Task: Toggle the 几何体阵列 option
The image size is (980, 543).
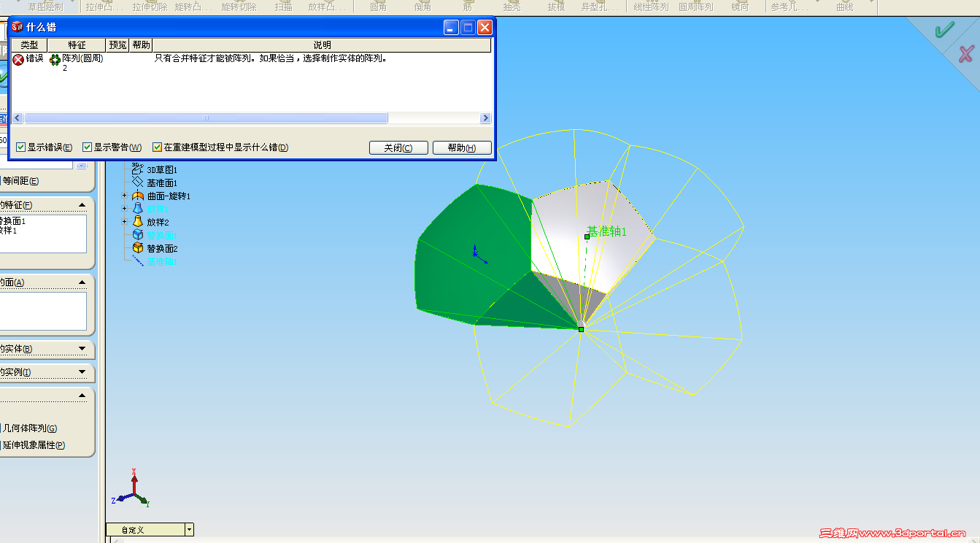Action: point(29,428)
